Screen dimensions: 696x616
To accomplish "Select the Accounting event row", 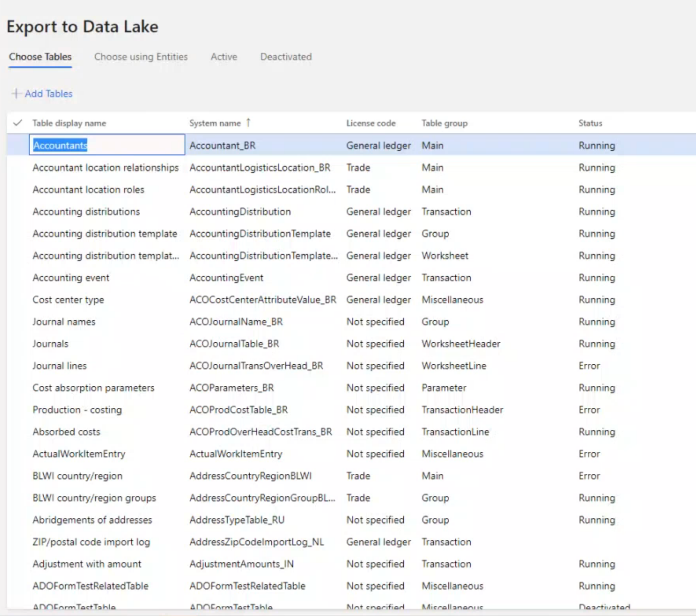I will [71, 278].
